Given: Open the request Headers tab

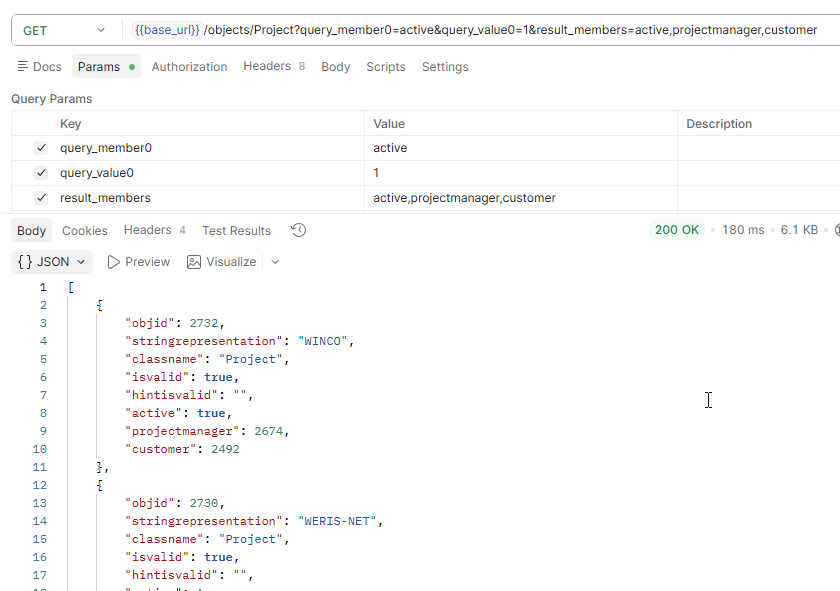Looking at the screenshot, I should [x=274, y=66].
